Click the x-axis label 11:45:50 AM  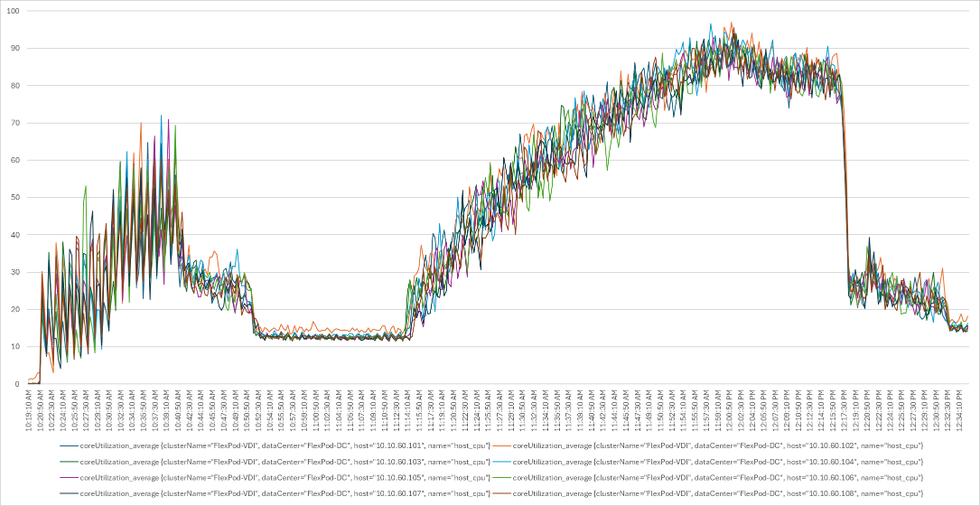626,409
